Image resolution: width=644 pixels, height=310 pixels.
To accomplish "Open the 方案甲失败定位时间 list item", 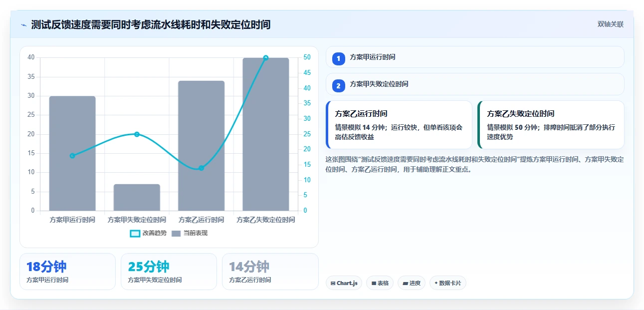I will pyautogui.click(x=475, y=84).
